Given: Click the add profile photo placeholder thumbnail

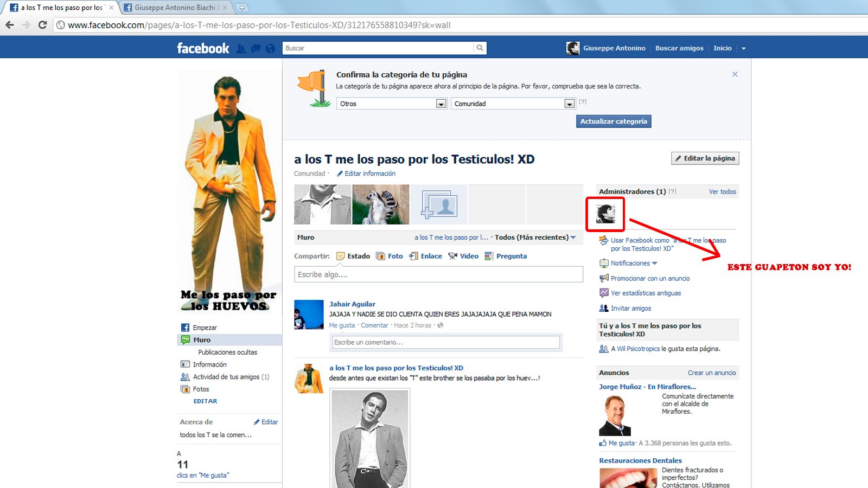Looking at the screenshot, I should pos(439,204).
